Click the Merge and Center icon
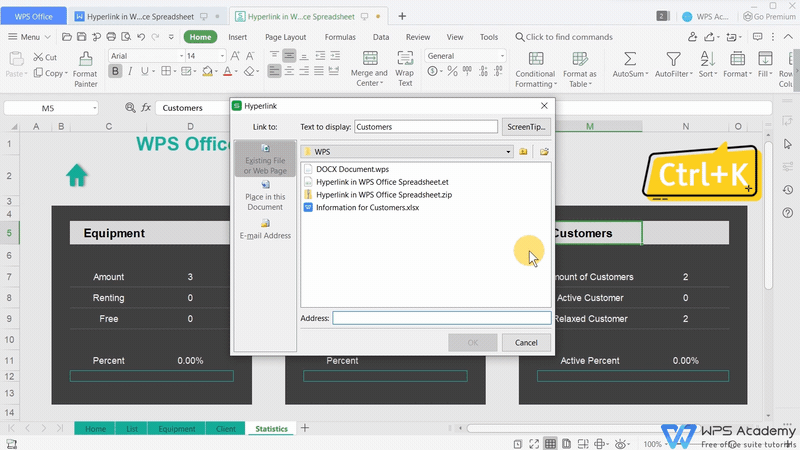This screenshot has height=450, width=800. [368, 58]
